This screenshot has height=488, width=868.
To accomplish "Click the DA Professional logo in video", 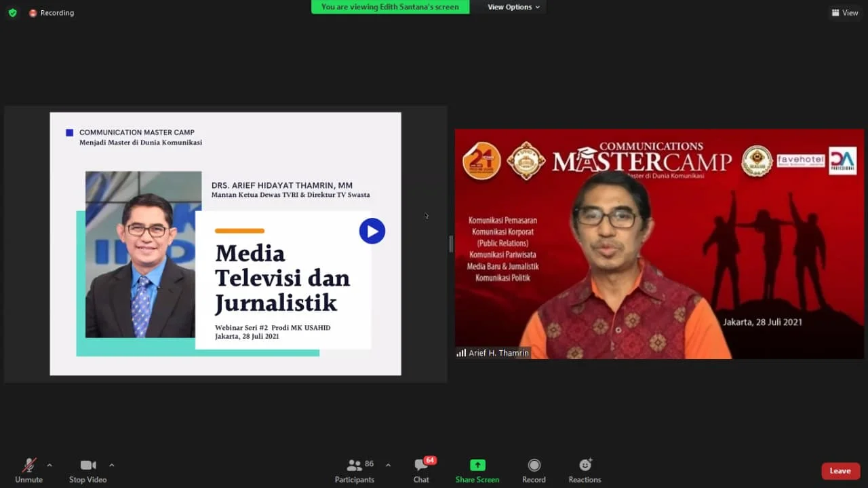I will tap(843, 161).
